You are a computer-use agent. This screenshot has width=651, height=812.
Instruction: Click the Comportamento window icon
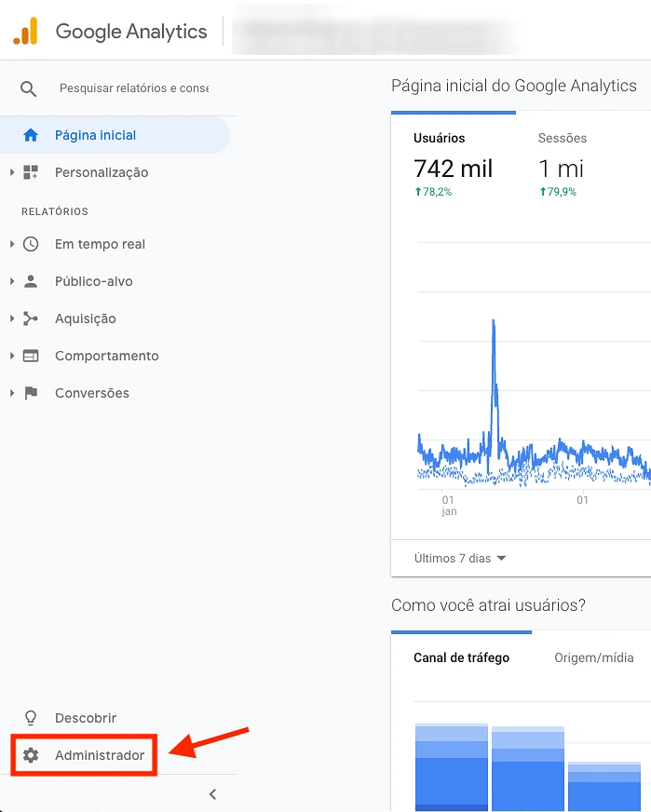[31, 356]
